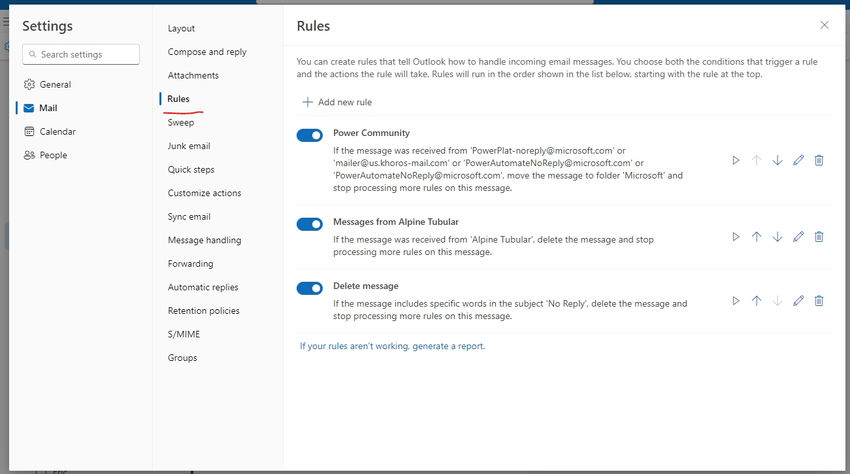850x474 pixels.
Task: Click the Messages from Alpine Tubular title
Action: [396, 222]
